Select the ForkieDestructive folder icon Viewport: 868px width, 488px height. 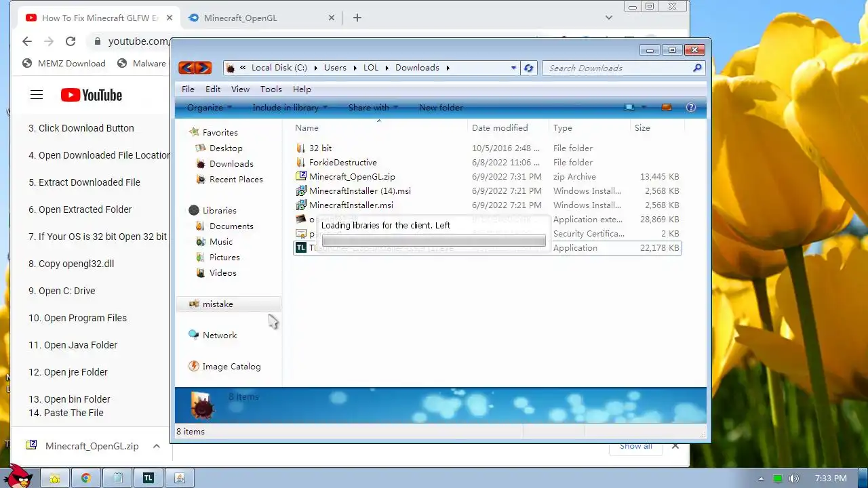pos(302,162)
